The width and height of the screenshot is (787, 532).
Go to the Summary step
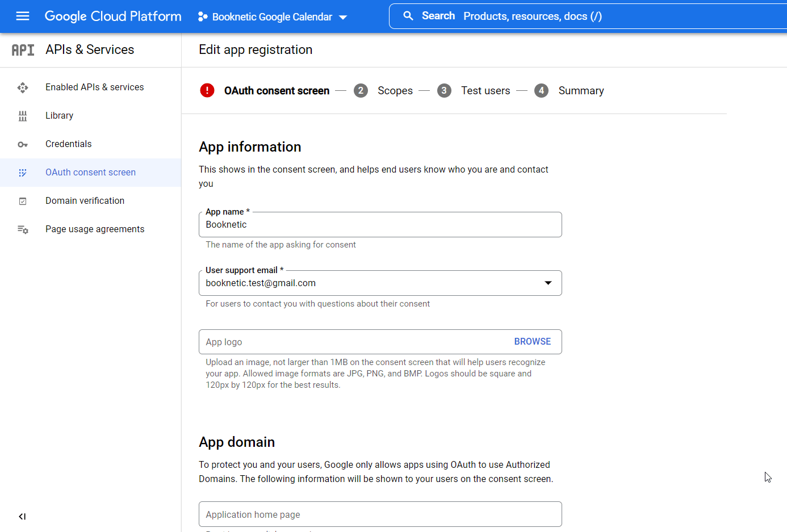581,91
